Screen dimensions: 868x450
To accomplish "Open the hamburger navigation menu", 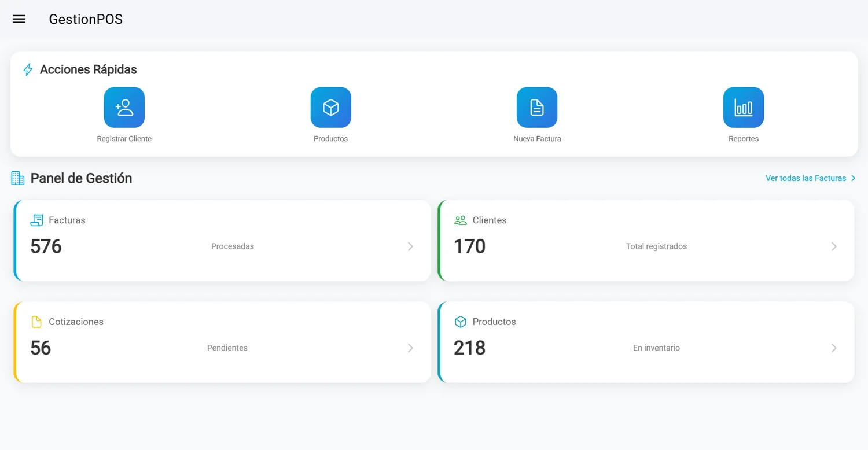I will click(x=19, y=19).
